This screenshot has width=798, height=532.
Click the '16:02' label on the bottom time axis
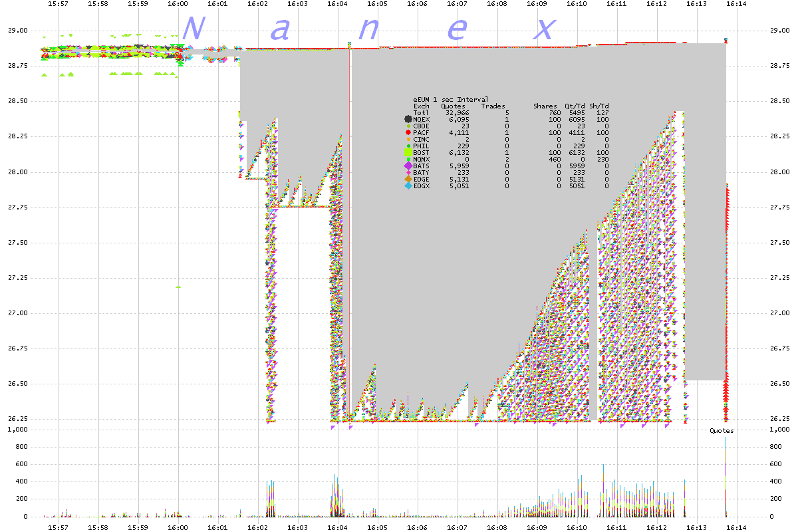click(x=258, y=527)
